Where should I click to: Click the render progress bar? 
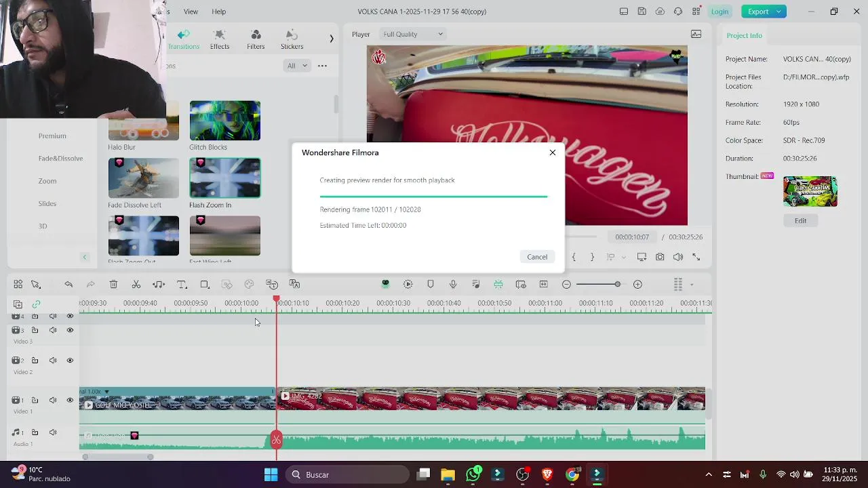click(433, 197)
